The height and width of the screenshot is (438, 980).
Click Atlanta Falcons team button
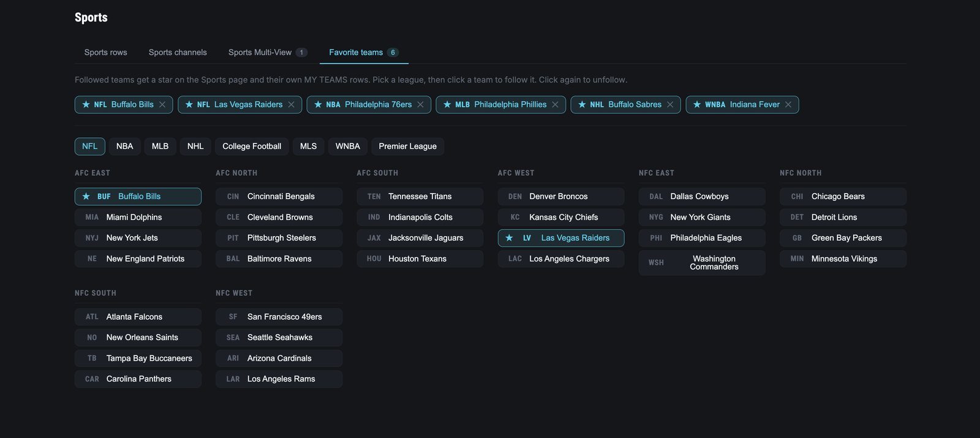138,317
